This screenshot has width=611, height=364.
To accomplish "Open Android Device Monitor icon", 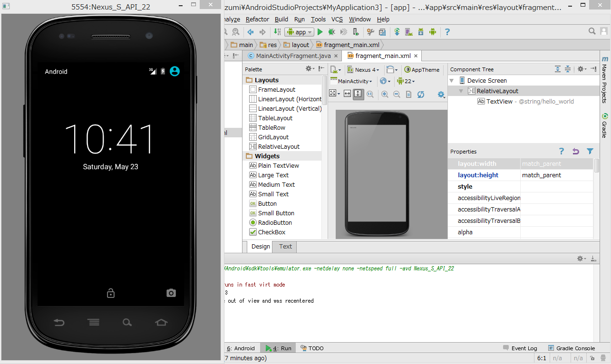I will pyautogui.click(x=433, y=32).
